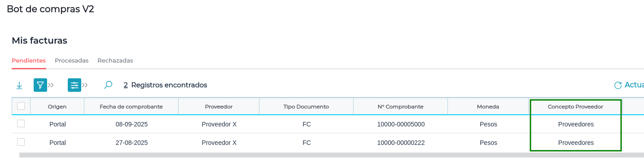This screenshot has width=644, height=162.
Task: Switch to the Rechazadas tab
Action: (x=115, y=60)
